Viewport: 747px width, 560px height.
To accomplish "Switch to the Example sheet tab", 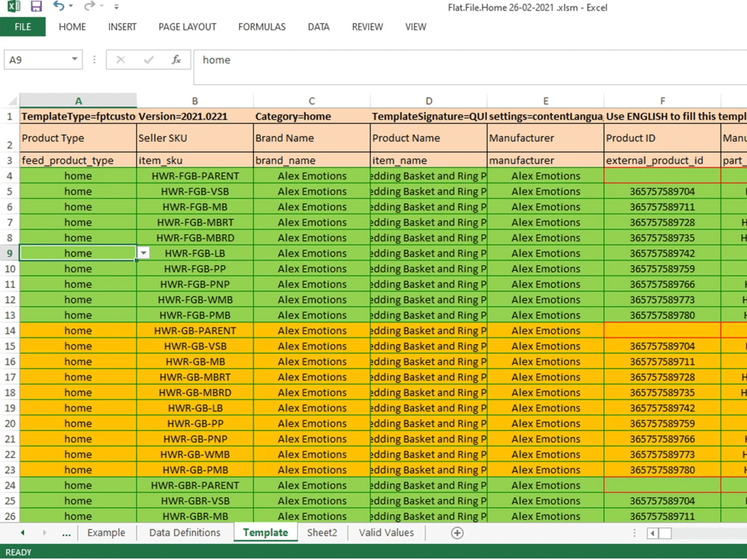I will pyautogui.click(x=106, y=533).
